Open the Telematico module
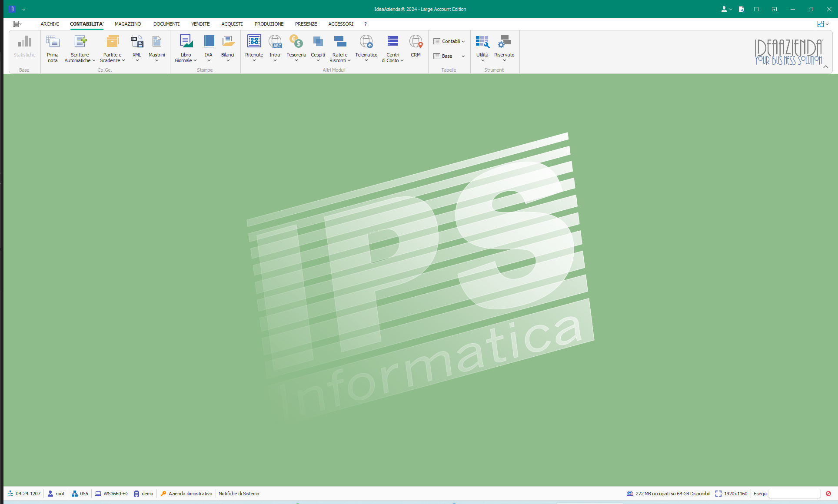Viewport: 838px width, 504px height. pos(366,48)
